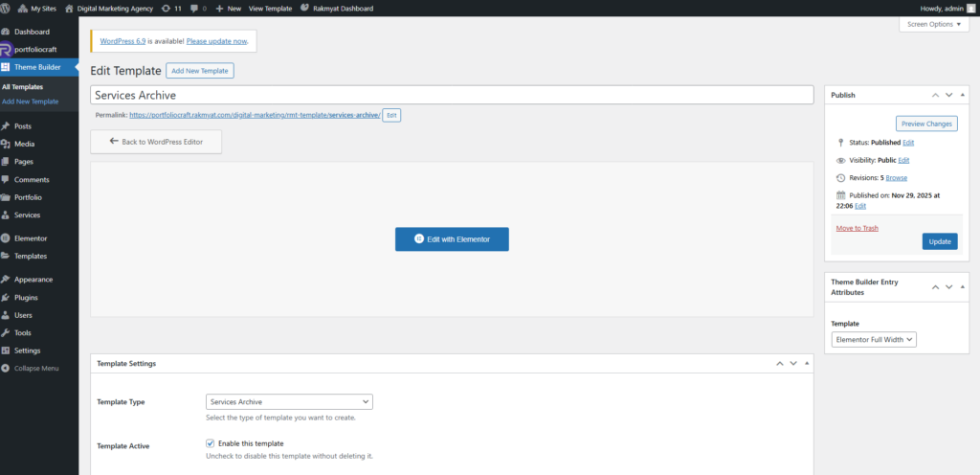Screen dimensions: 980x475
Task: Open All Templates submenu item
Action: tap(22, 87)
